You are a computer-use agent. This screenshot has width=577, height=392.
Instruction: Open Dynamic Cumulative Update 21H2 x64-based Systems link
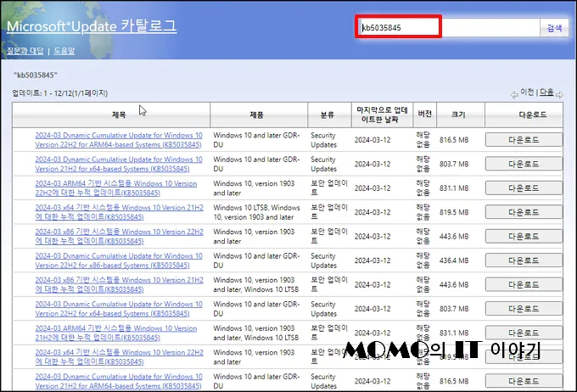point(119,164)
